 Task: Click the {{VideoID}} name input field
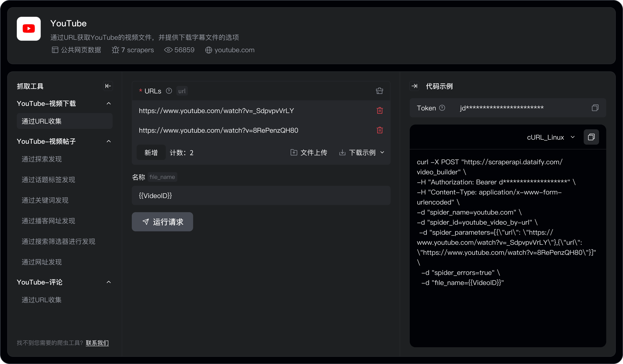[x=261, y=195]
